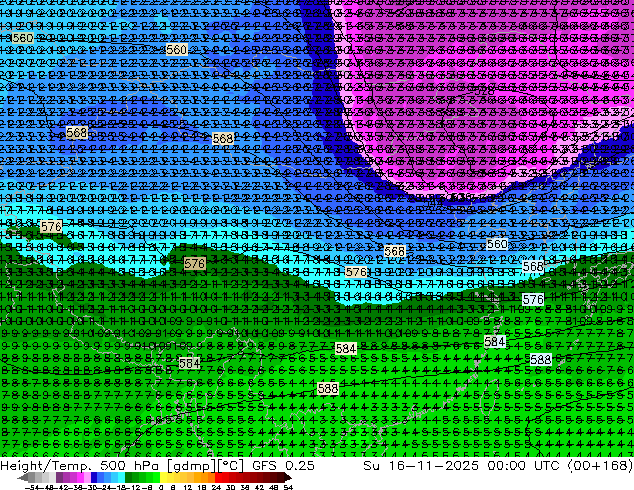
Task: Click the rightmost '584' contour label
Action: coord(495,342)
